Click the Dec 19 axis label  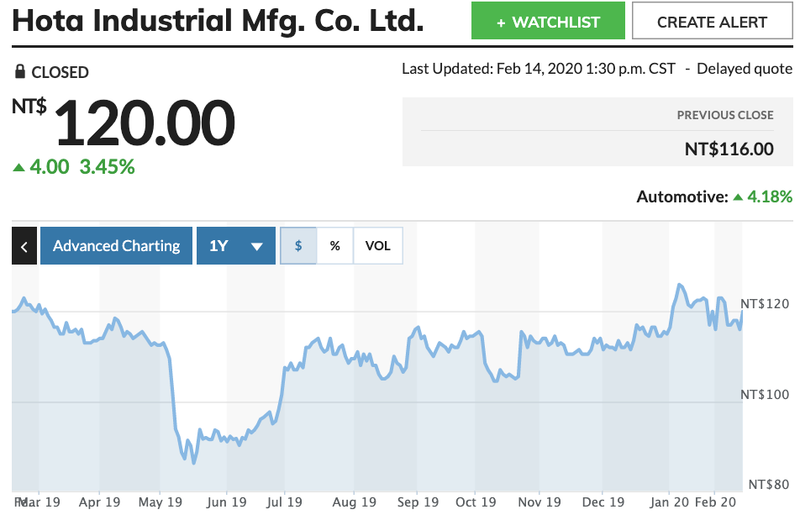[603, 502]
